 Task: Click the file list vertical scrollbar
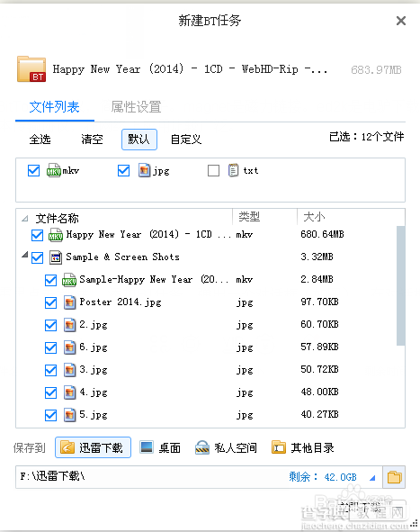(x=401, y=285)
